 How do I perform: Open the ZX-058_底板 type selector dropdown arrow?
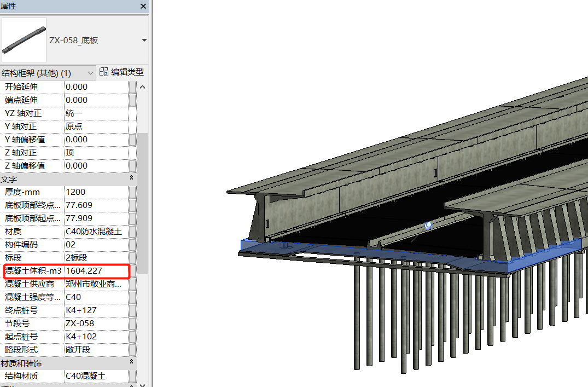click(144, 41)
